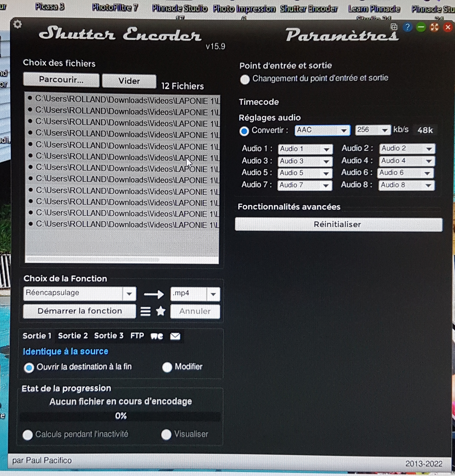Open the Shutter Encoder desktop shortcut
This screenshot has height=476, width=455.
[309, 9]
